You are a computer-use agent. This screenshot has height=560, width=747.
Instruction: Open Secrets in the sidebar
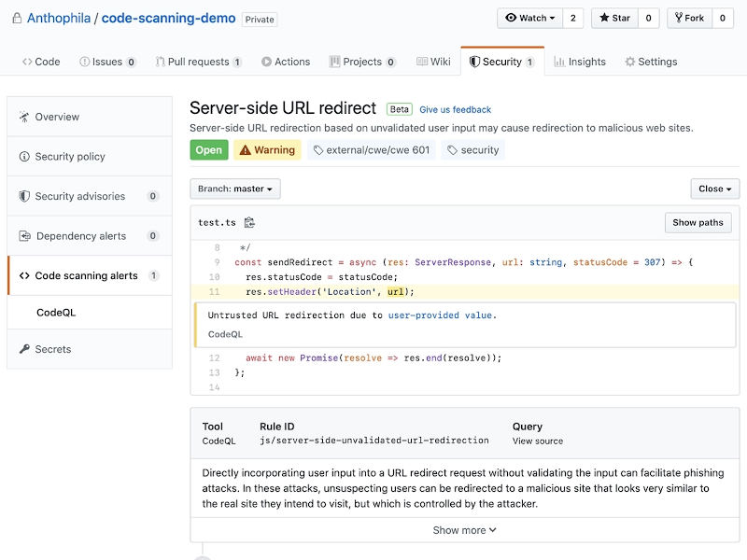[90, 349]
